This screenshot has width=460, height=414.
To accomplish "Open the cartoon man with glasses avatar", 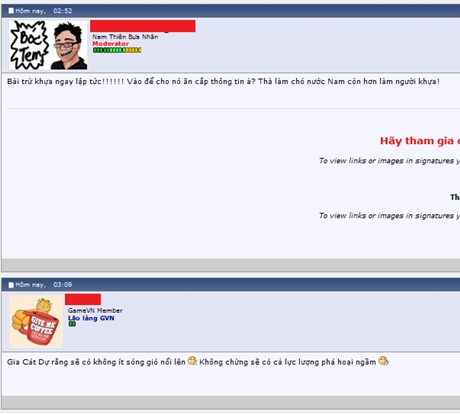I will [x=69, y=45].
